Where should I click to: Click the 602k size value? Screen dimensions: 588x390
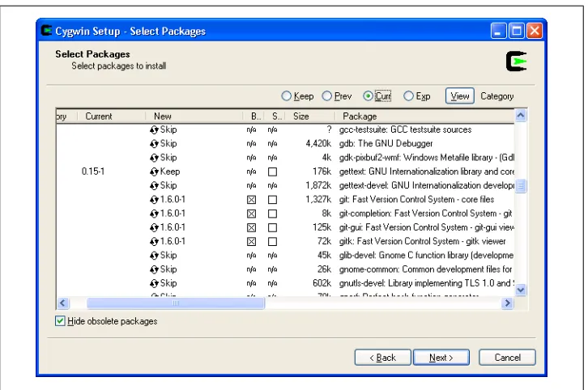(322, 283)
